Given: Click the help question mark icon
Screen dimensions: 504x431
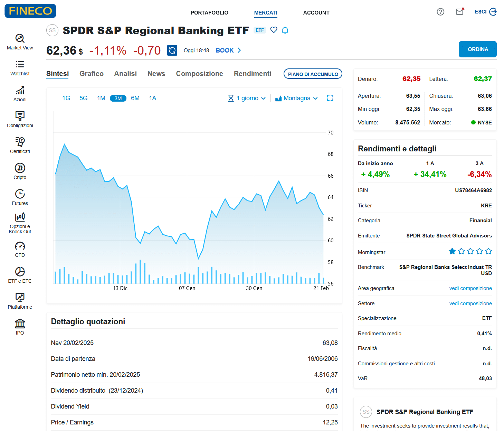Looking at the screenshot, I should pyautogui.click(x=440, y=12).
